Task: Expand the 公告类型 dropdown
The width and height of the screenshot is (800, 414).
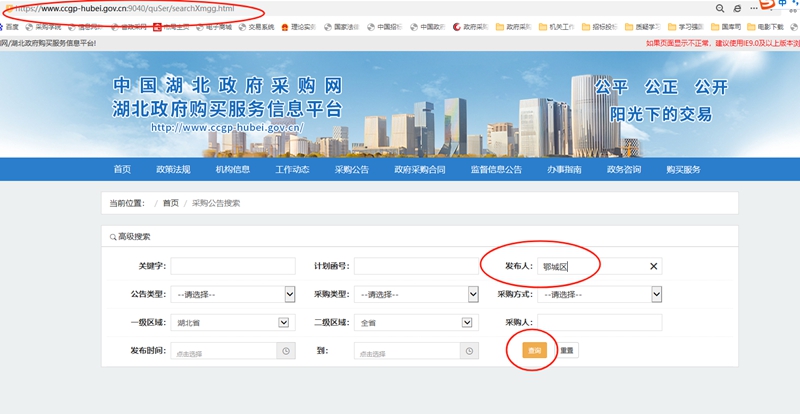Action: pos(290,294)
